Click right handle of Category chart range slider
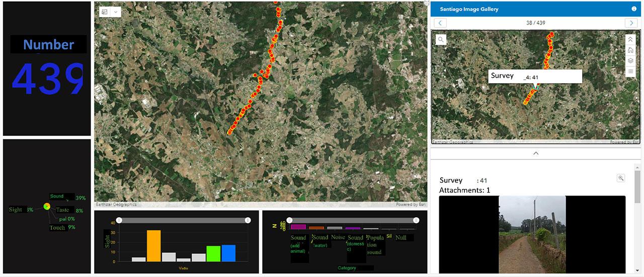Image resolution: width=644 pixels, height=277 pixels. [416, 220]
